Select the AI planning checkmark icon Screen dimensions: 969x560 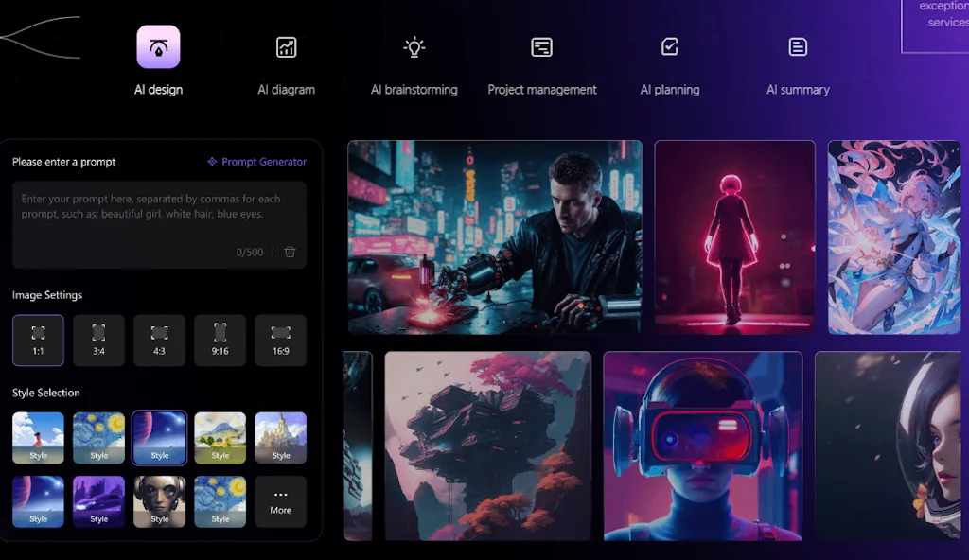pyautogui.click(x=670, y=47)
